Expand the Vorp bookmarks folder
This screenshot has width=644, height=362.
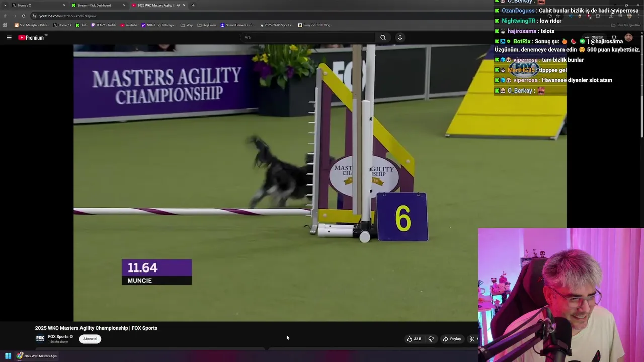pos(187,25)
